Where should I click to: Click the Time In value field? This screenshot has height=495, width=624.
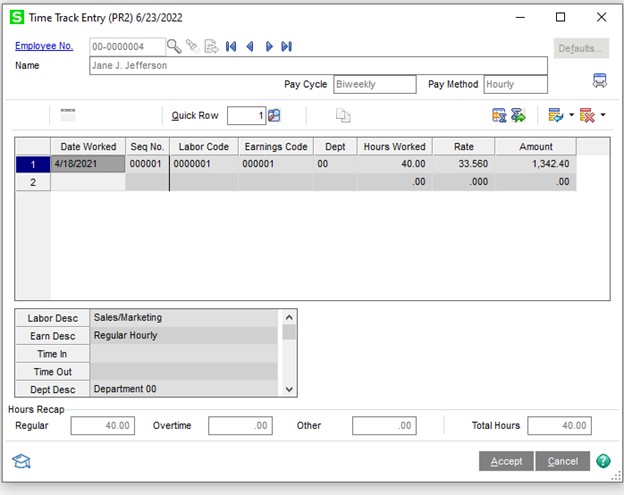[183, 353]
